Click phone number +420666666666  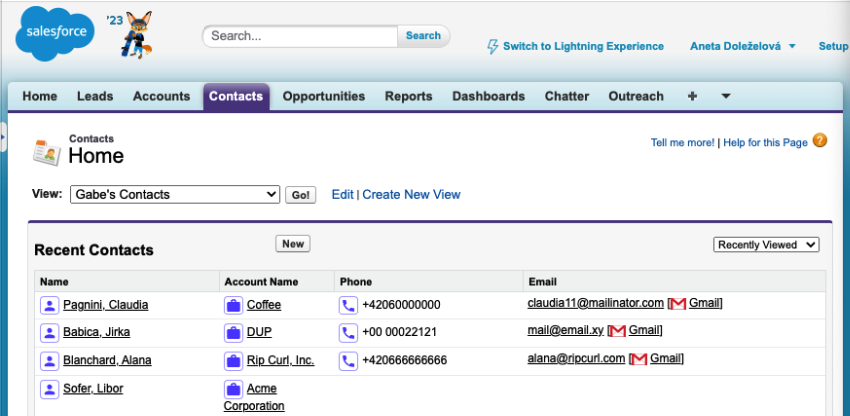click(x=404, y=360)
